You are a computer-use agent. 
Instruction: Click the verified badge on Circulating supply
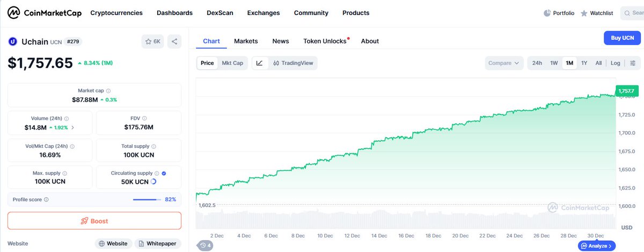(164, 173)
